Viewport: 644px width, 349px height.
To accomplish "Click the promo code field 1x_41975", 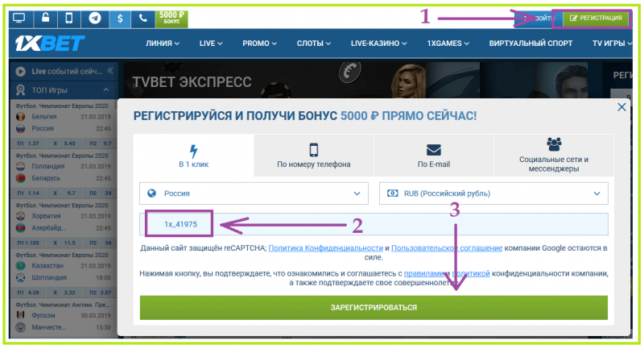I will pos(374,224).
